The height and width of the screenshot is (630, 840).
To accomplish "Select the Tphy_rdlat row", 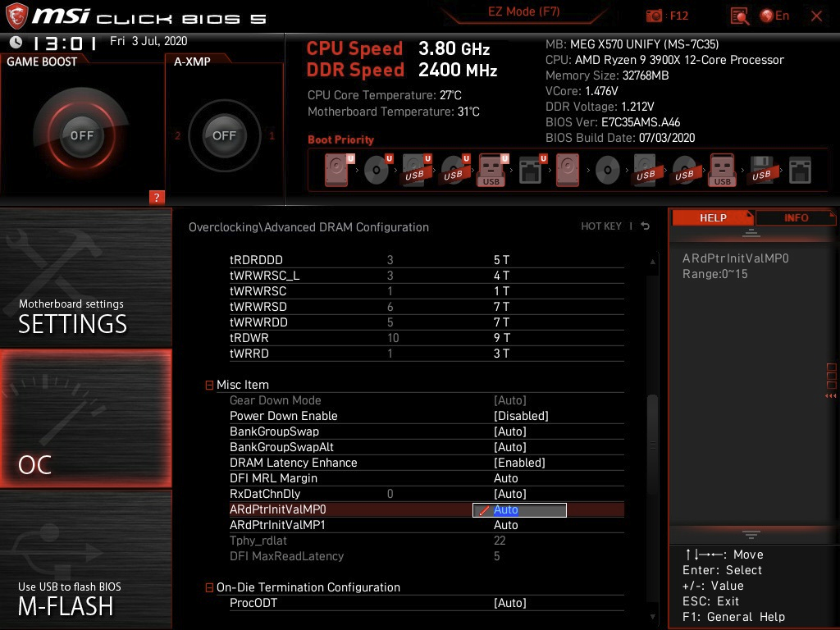I will tap(427, 541).
